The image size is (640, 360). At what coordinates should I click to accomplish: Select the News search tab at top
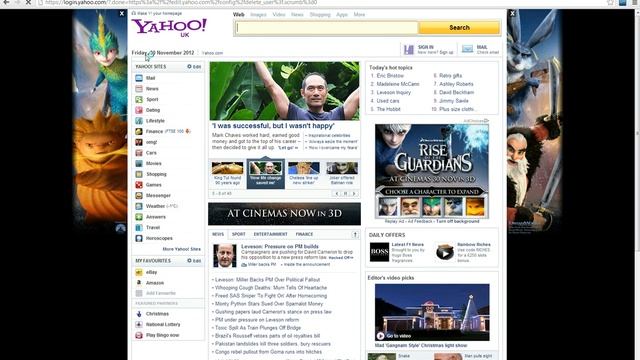(x=297, y=15)
